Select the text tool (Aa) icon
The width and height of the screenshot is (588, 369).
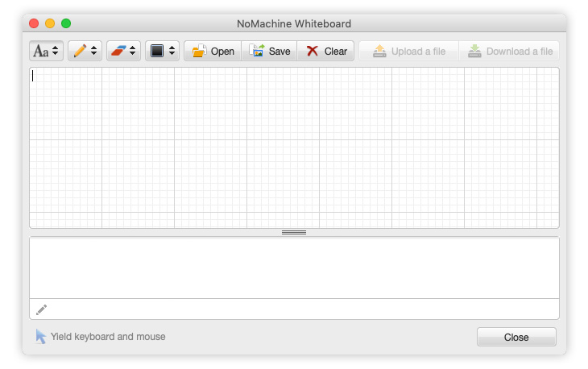[40, 51]
